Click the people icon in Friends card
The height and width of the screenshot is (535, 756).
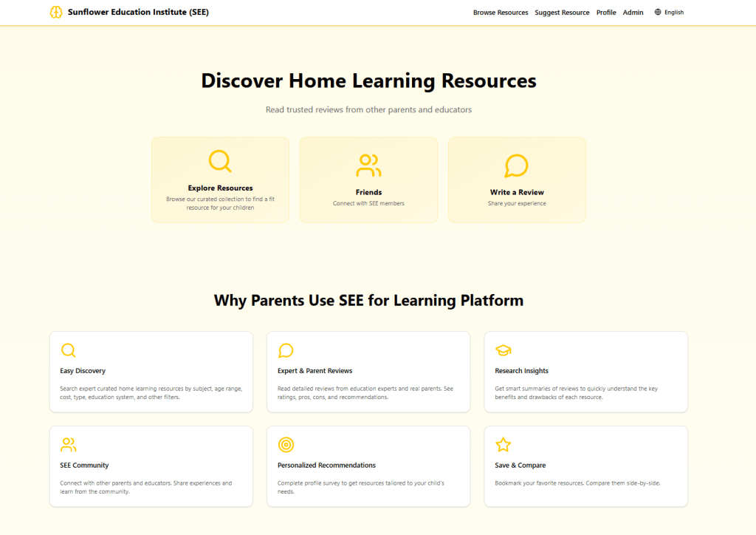point(368,166)
